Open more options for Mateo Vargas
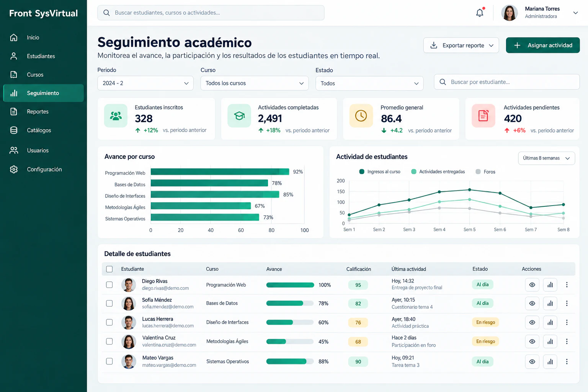The width and height of the screenshot is (588, 392). [567, 362]
